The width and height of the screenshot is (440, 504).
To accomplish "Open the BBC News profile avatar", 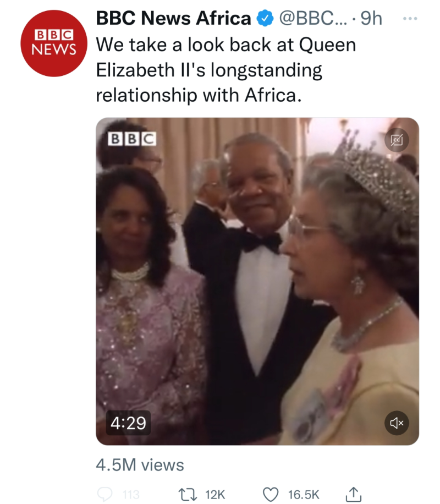I will [53, 42].
